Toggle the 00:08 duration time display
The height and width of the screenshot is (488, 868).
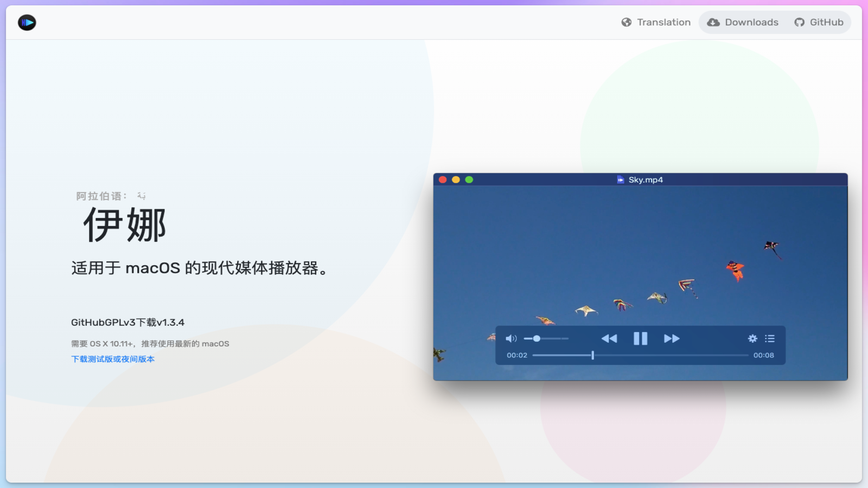763,356
